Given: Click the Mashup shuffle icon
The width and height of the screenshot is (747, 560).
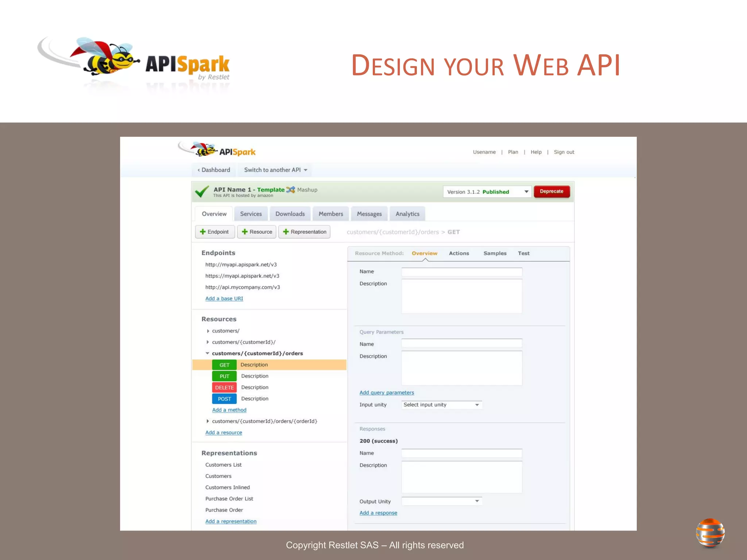Looking at the screenshot, I should tap(290, 190).
